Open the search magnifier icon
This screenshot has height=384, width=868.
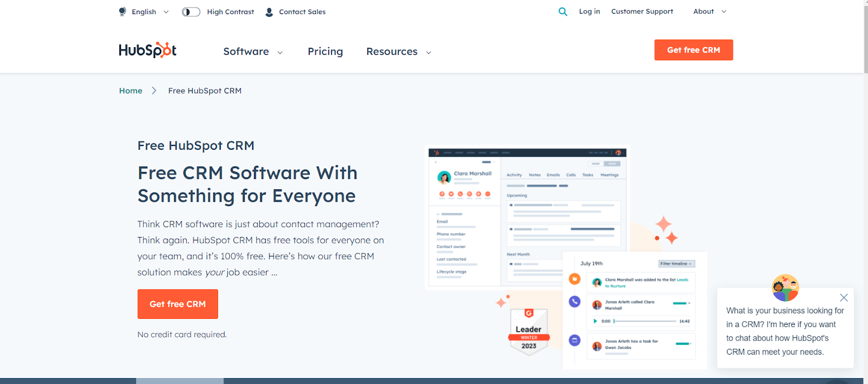(x=563, y=11)
